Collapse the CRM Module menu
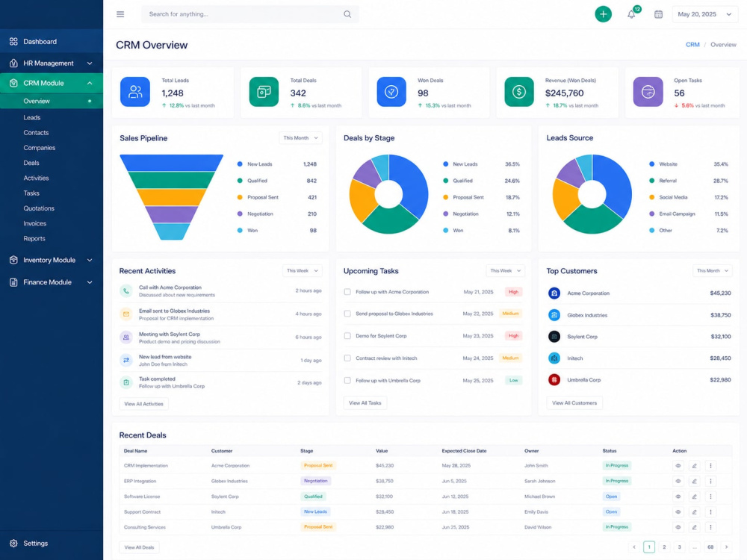Viewport: 747px width, 560px height. click(x=52, y=83)
